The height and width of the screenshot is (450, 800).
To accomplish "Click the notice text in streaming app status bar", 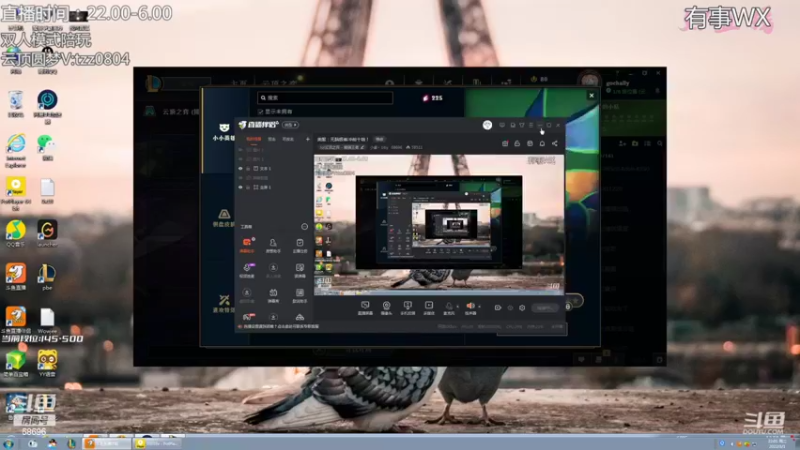I will pyautogui.click(x=281, y=327).
